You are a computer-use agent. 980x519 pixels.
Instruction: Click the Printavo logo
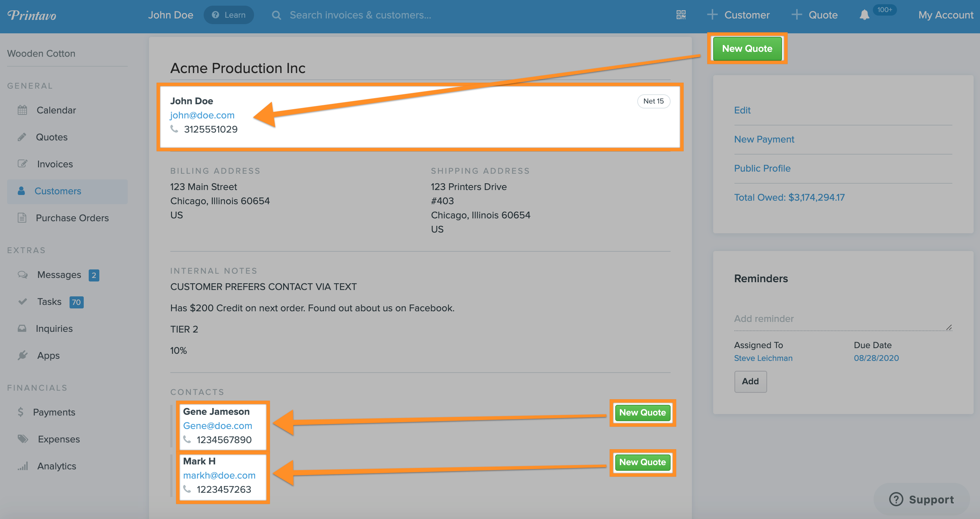click(x=32, y=15)
